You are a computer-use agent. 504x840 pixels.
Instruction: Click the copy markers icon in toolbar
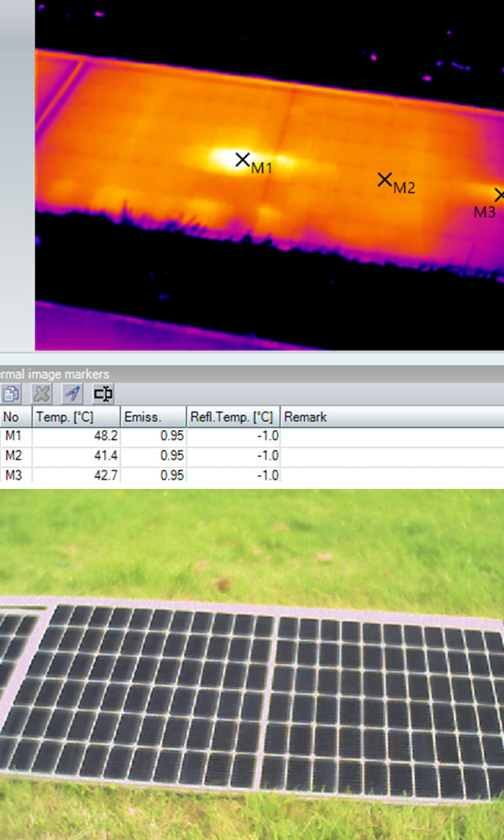[10, 394]
